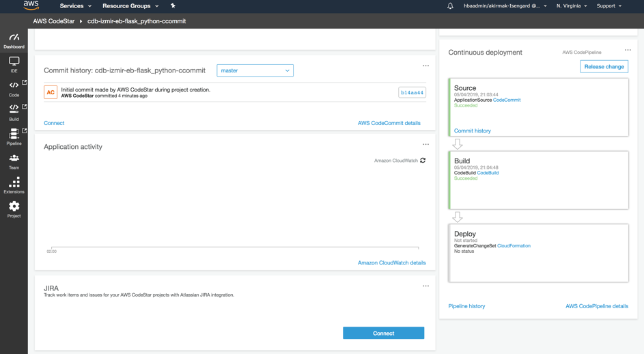Click the Continuous deployment heading

coord(485,52)
